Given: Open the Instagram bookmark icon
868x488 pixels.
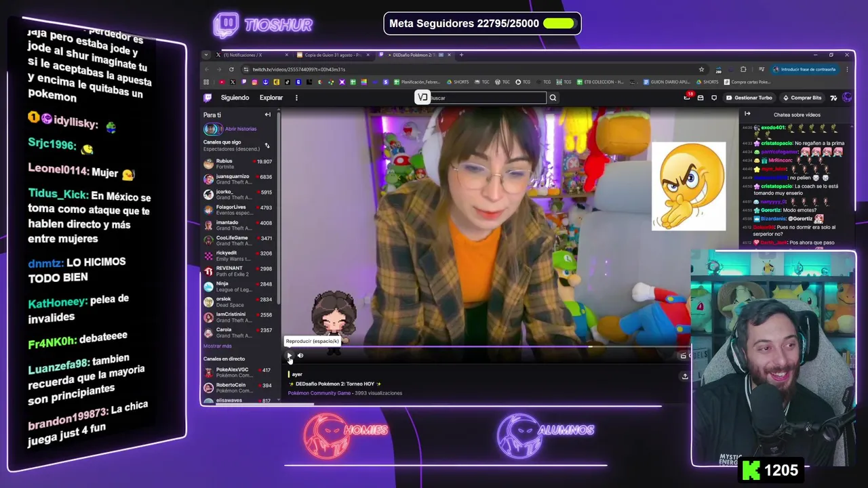Looking at the screenshot, I should 254,82.
